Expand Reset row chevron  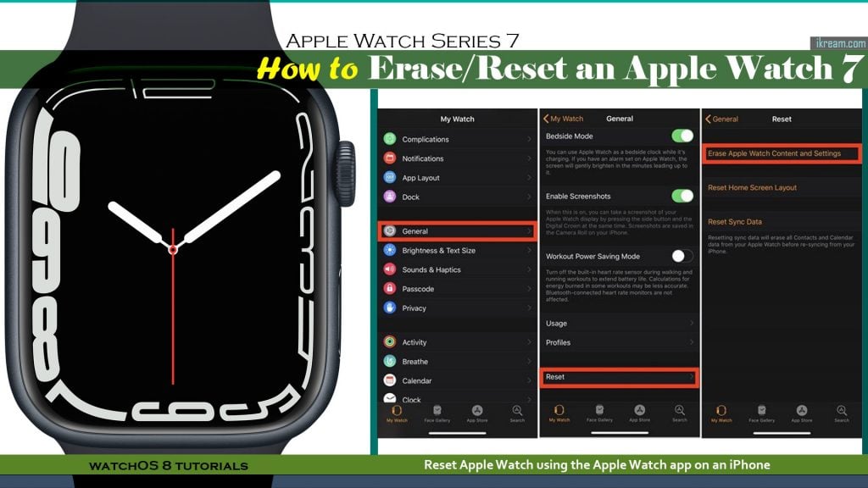click(692, 377)
